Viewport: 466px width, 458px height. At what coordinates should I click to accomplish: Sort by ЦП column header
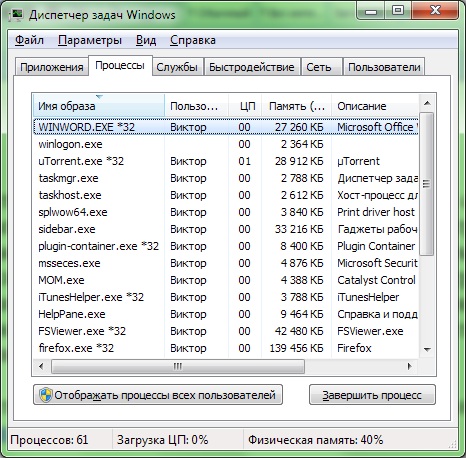click(245, 106)
